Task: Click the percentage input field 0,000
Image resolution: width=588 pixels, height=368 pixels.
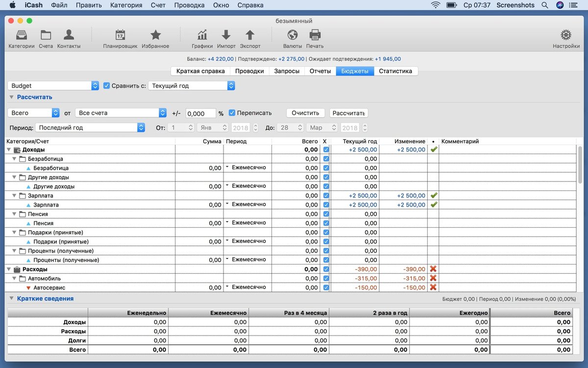Action: coord(200,113)
